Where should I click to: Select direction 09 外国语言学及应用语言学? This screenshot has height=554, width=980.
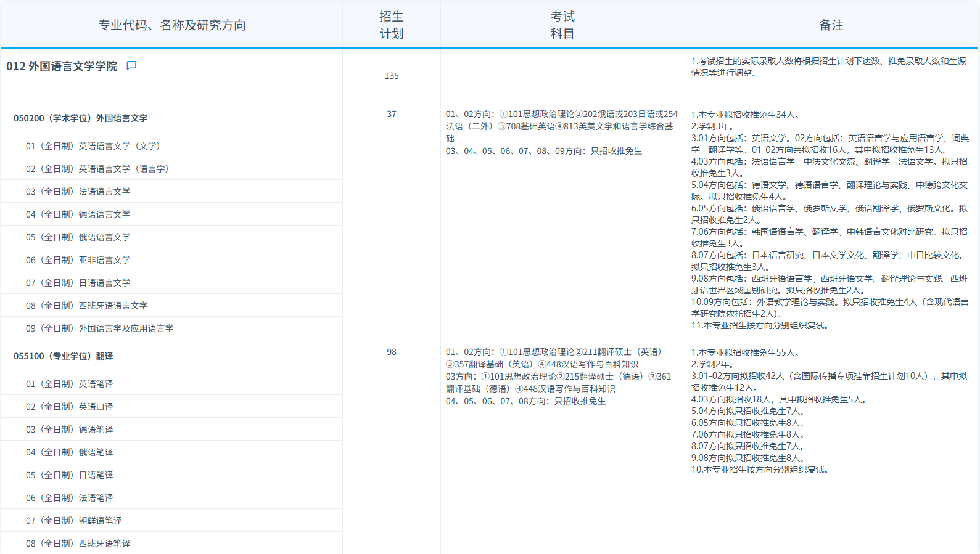coord(100,328)
